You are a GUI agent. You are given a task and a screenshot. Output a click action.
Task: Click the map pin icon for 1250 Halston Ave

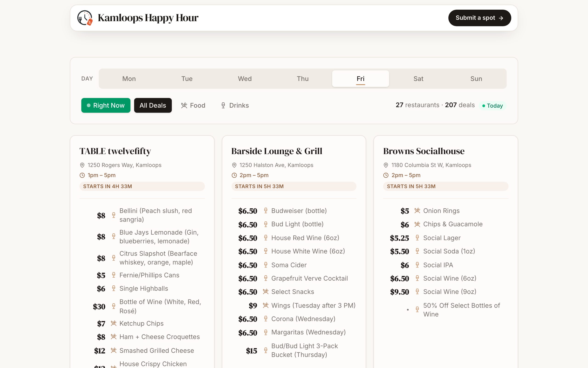[234, 165]
